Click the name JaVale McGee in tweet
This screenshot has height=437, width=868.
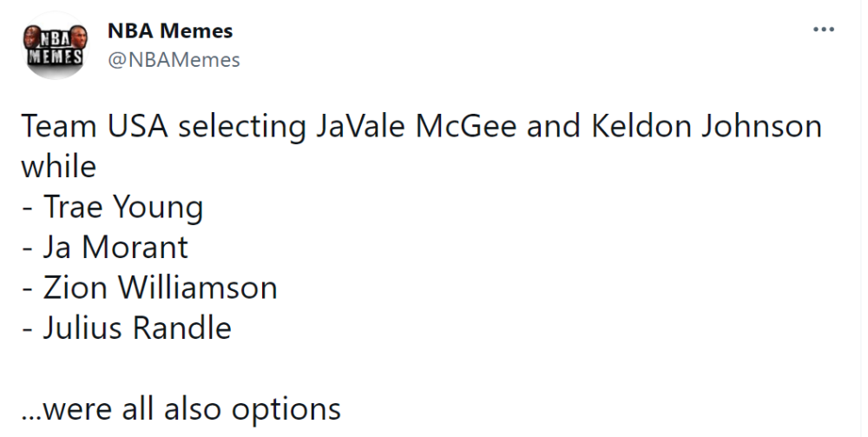[x=417, y=126]
